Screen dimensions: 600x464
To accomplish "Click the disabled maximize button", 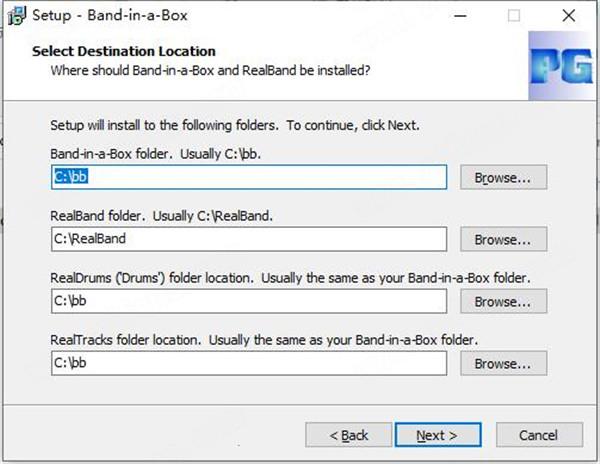I will pyautogui.click(x=514, y=16).
